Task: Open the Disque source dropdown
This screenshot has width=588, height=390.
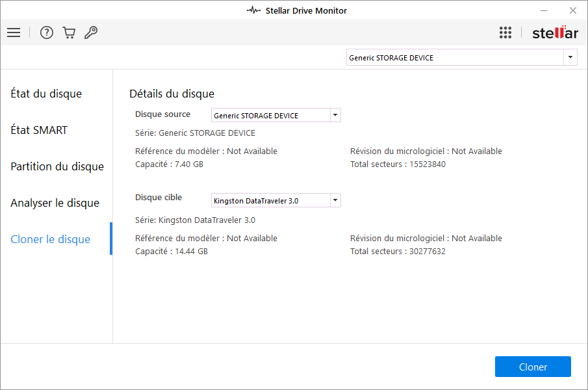Action: click(335, 116)
